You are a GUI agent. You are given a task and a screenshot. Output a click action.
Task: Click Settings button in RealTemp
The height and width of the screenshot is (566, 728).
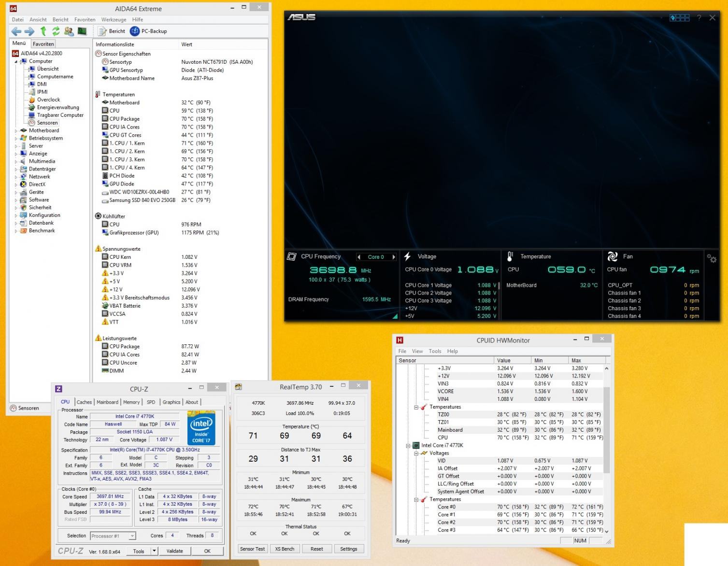[349, 549]
